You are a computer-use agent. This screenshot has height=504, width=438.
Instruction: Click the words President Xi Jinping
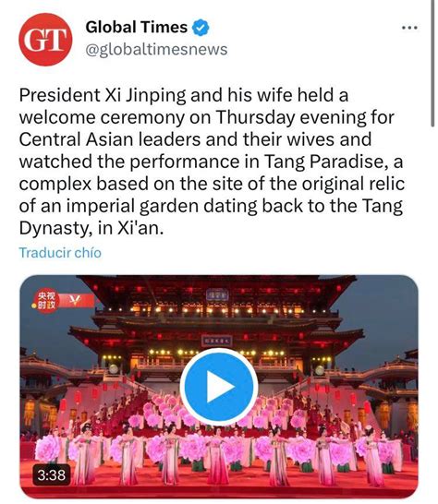[103, 95]
